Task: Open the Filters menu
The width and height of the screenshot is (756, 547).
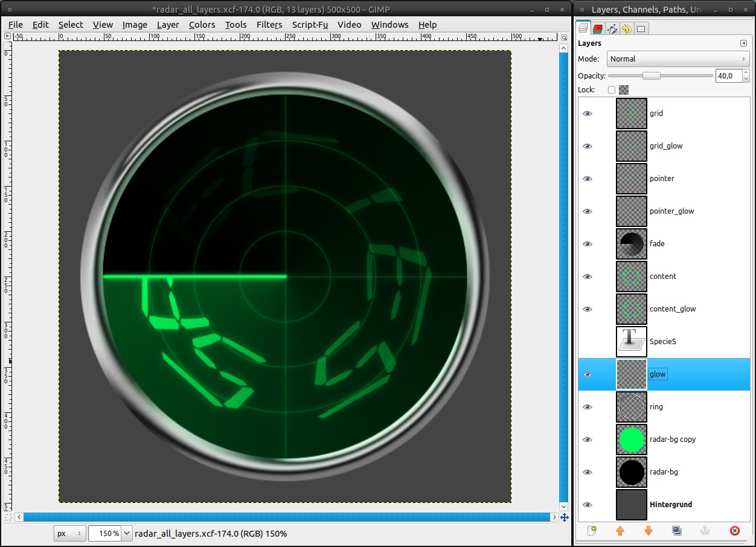Action: 269,25
